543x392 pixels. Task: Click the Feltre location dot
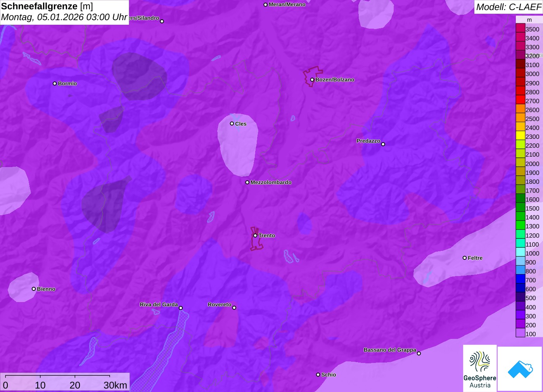(465, 258)
